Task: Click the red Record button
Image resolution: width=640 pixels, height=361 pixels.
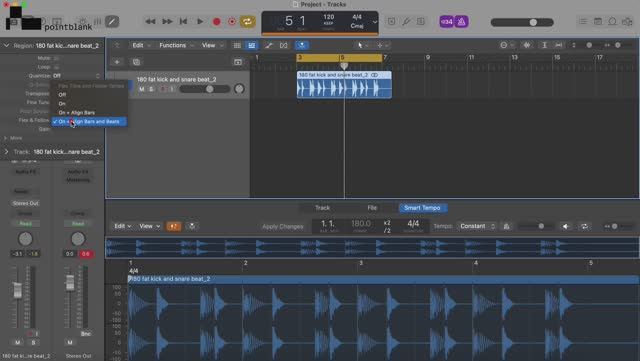Action: click(x=216, y=22)
